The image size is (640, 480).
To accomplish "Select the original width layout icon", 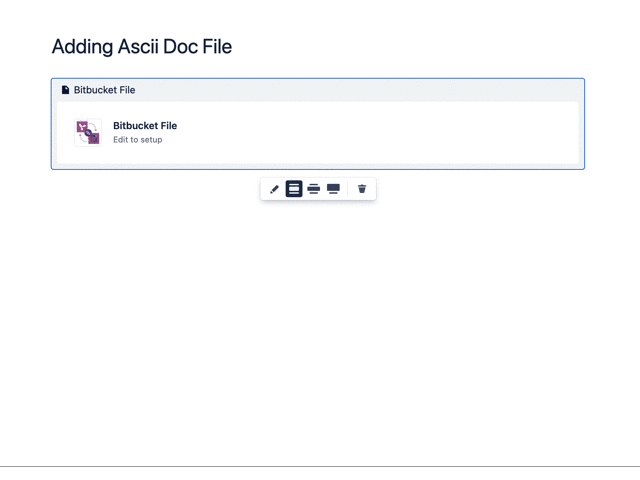I will coord(294,189).
